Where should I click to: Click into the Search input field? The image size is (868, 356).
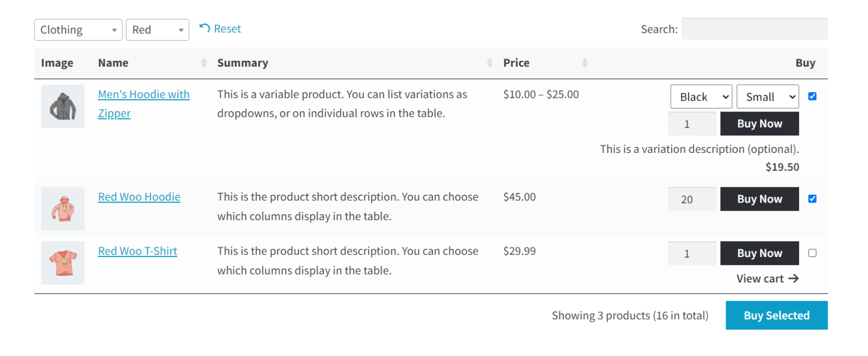click(755, 29)
